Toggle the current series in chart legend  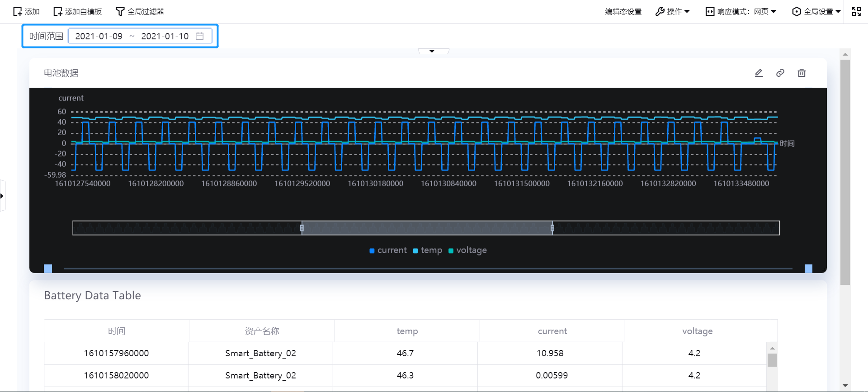(388, 250)
